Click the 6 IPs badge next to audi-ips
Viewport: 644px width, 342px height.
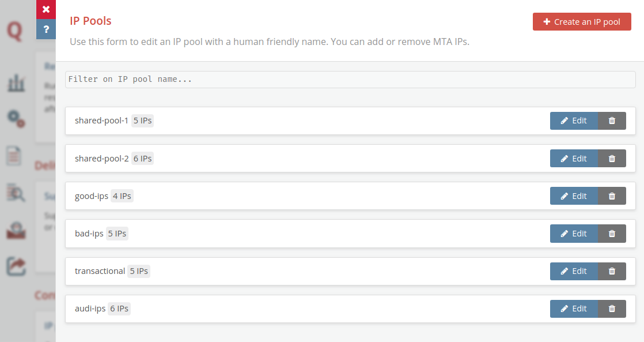coord(119,309)
